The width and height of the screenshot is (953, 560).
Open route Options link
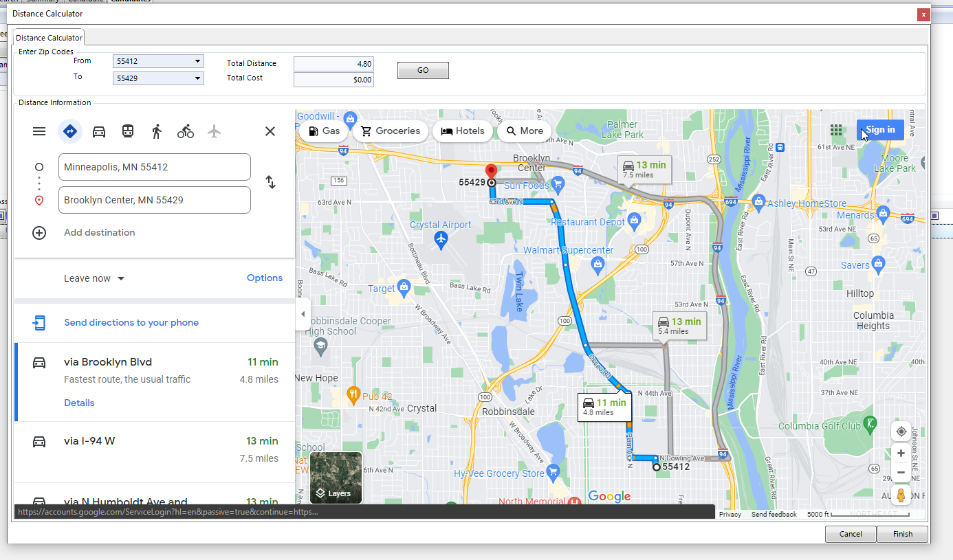click(265, 278)
